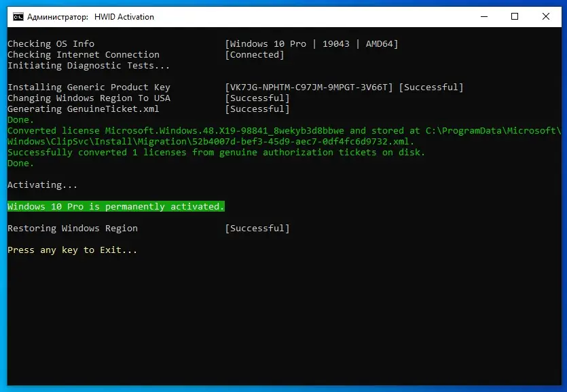Screen dimensions: 567x392
Task: Click 'Press any key to Exit...' prompt
Action: pos(73,250)
